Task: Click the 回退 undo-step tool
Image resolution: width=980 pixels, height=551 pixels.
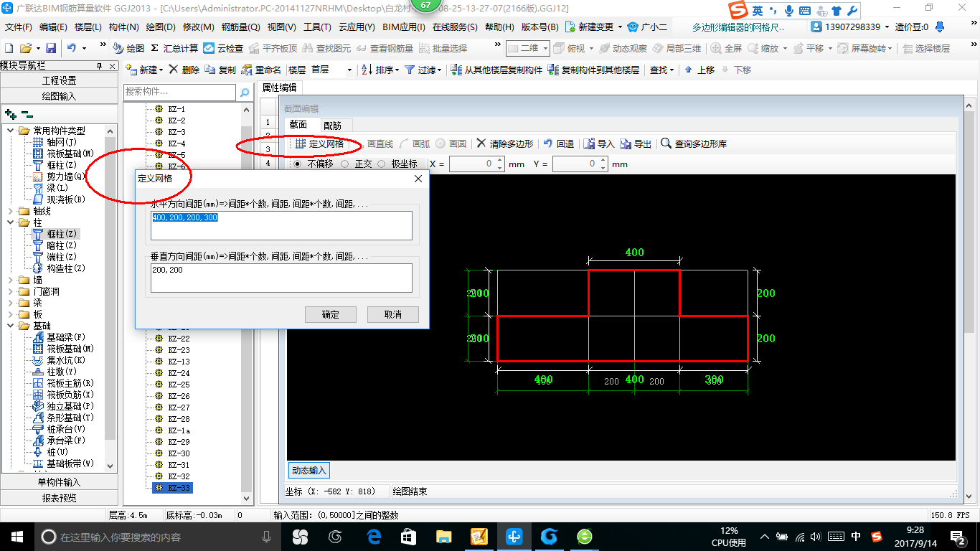Action: click(x=559, y=144)
